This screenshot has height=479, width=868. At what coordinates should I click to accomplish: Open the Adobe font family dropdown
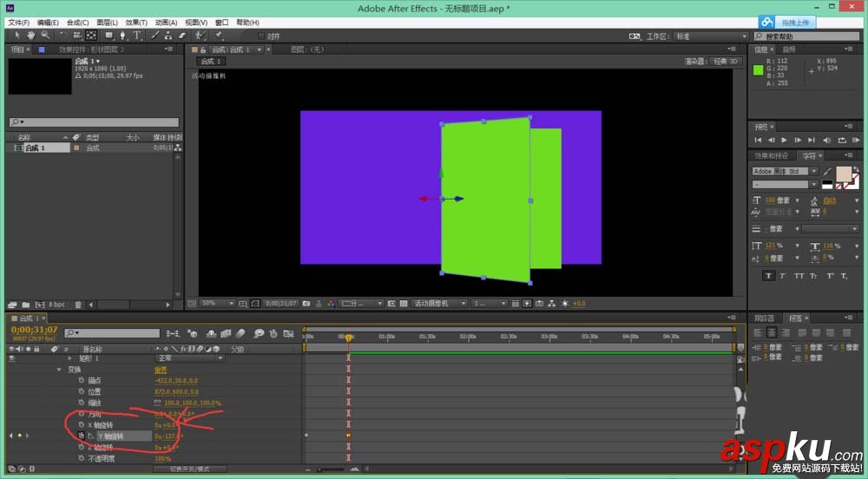point(785,172)
